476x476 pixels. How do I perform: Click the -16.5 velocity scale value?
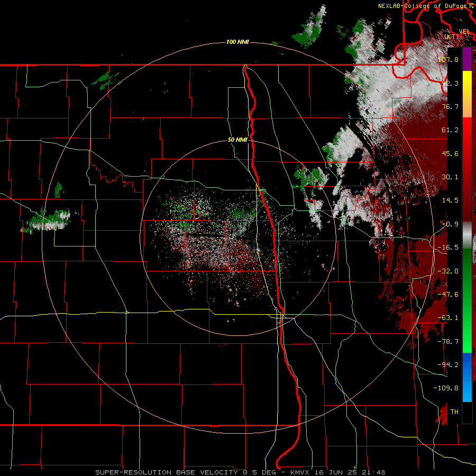pos(448,248)
